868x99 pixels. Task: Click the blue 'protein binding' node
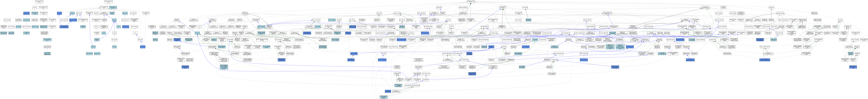coord(26,13)
